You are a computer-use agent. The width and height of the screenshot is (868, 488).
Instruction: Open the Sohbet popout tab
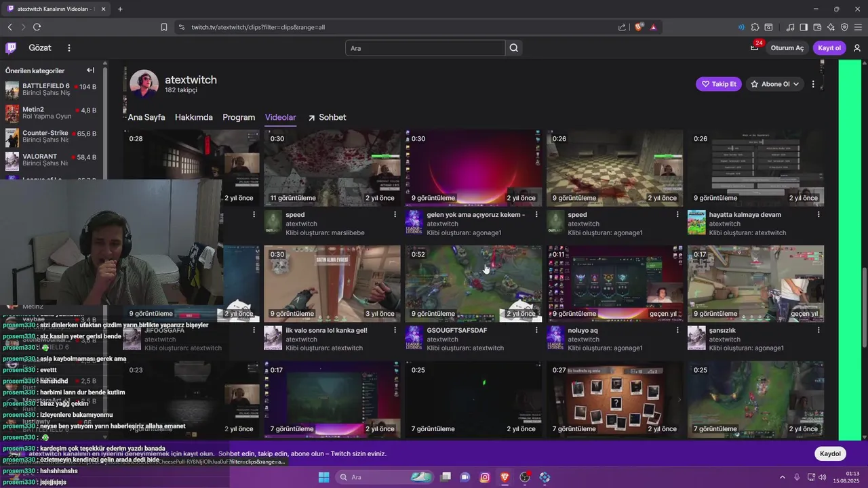[327, 117]
